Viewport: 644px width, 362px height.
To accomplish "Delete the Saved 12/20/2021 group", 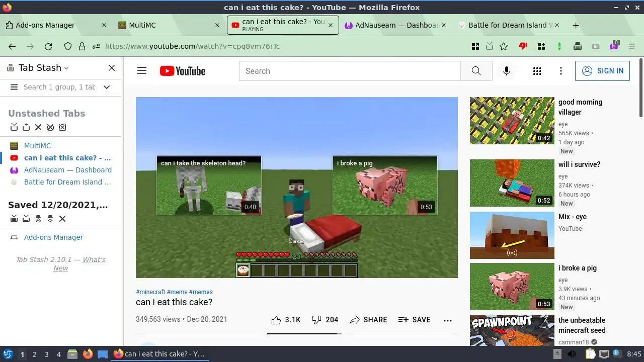I will (x=62, y=219).
